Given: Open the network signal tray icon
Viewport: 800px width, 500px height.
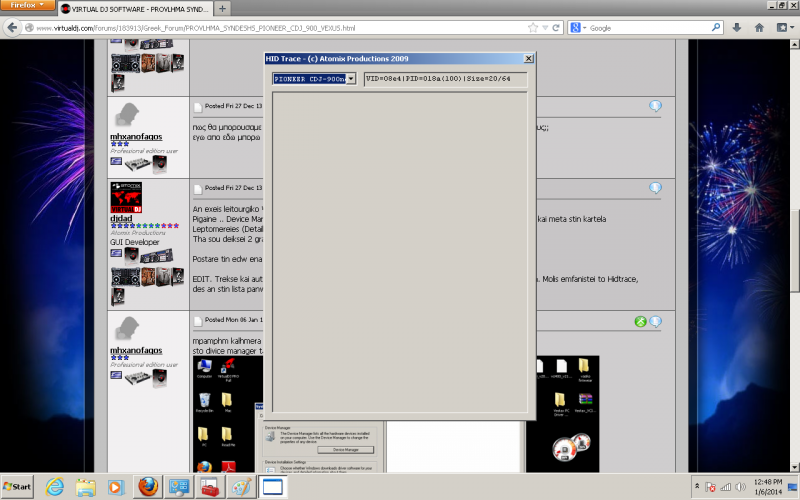Looking at the screenshot, I should (x=725, y=487).
